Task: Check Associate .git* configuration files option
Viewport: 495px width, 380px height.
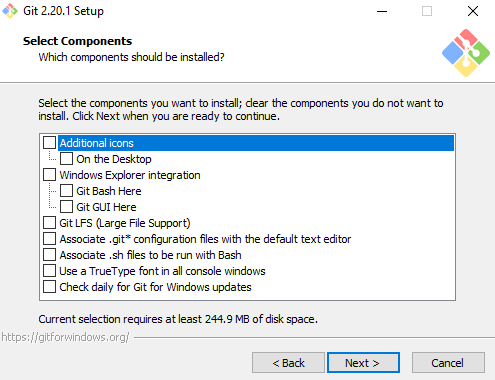Action: pos(49,239)
